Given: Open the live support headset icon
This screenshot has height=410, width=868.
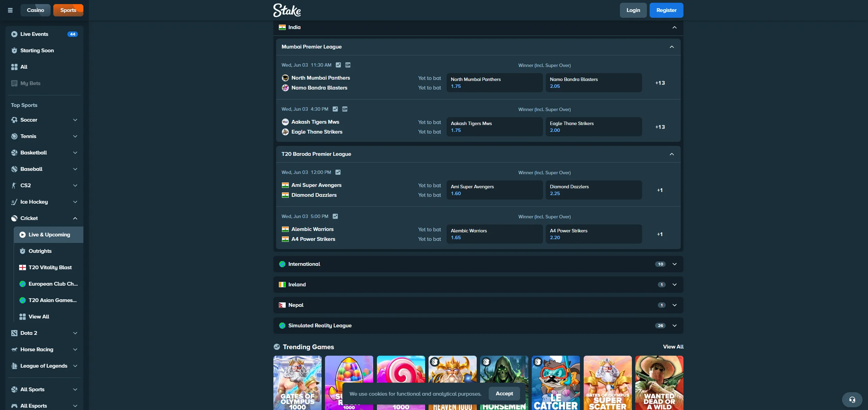Looking at the screenshot, I should tap(852, 400).
